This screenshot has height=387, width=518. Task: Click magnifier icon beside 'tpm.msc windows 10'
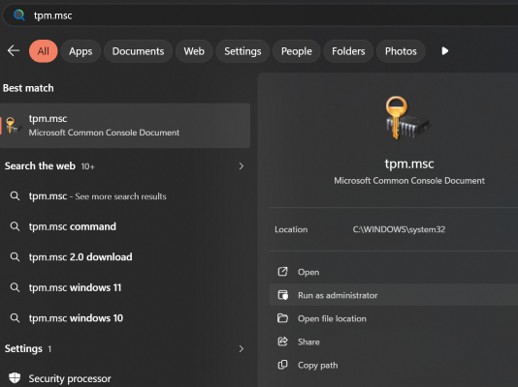[14, 318]
